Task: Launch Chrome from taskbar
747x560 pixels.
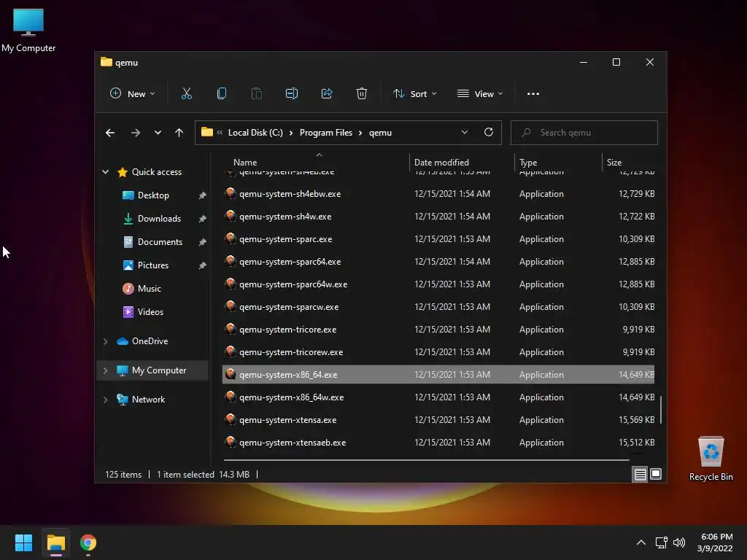Action: [x=88, y=542]
